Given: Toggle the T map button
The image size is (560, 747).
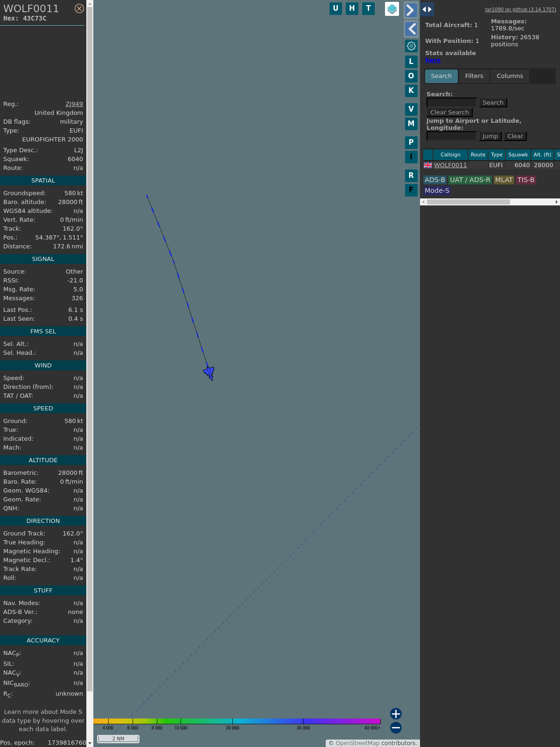Looking at the screenshot, I should pos(368,8).
